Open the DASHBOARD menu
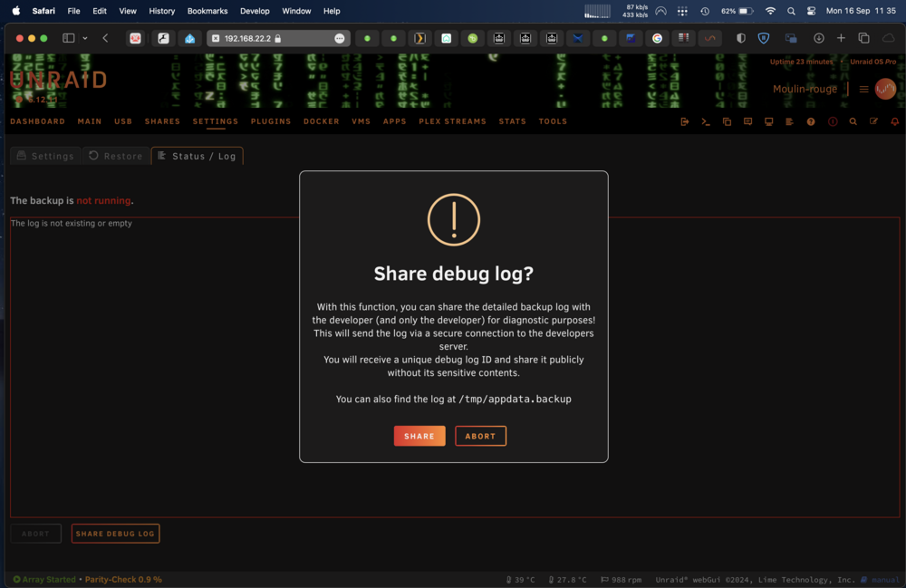The width and height of the screenshot is (906, 588). click(x=37, y=121)
